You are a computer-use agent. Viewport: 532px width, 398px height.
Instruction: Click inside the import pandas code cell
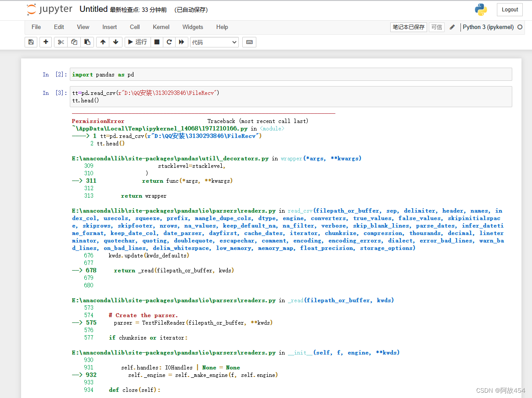pos(176,74)
